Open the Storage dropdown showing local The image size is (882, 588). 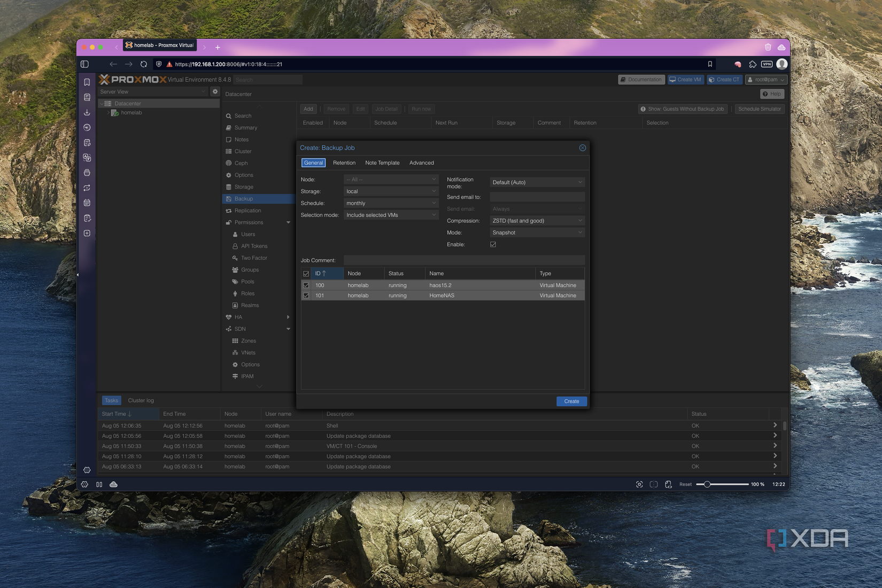coord(390,191)
